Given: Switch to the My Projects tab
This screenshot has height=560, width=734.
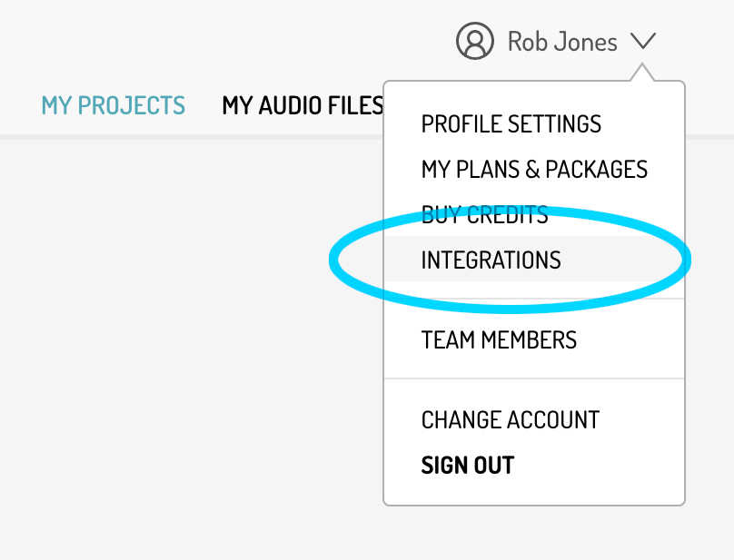Looking at the screenshot, I should [x=114, y=104].
